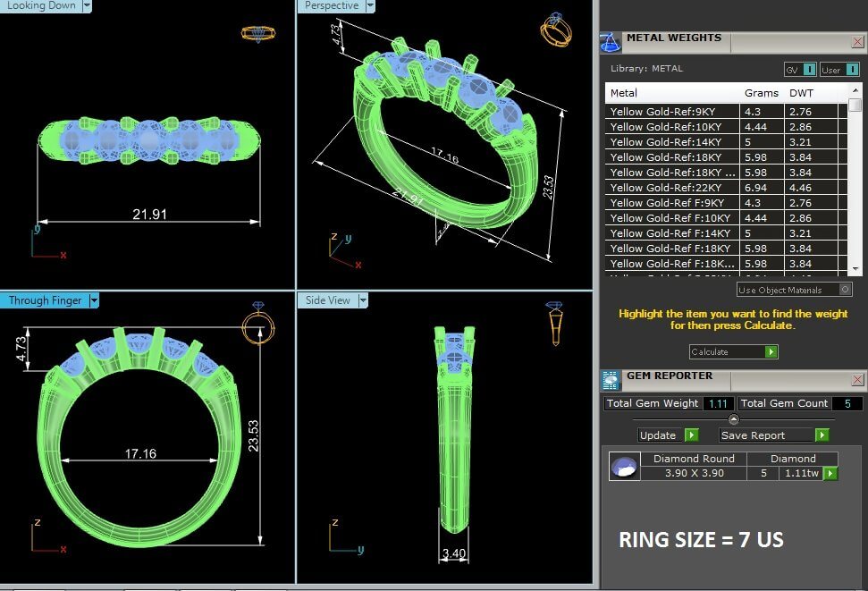The height and width of the screenshot is (591, 868).
Task: Click the Save Report button
Action: point(774,435)
